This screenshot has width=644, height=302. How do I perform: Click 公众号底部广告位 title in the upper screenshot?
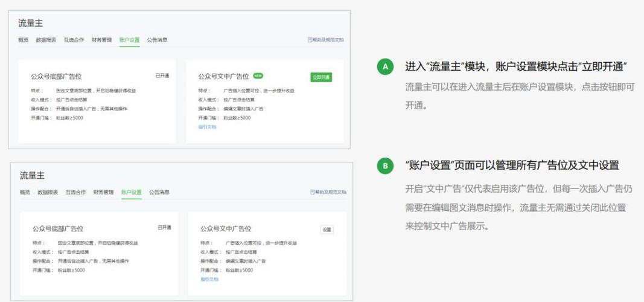(56, 77)
